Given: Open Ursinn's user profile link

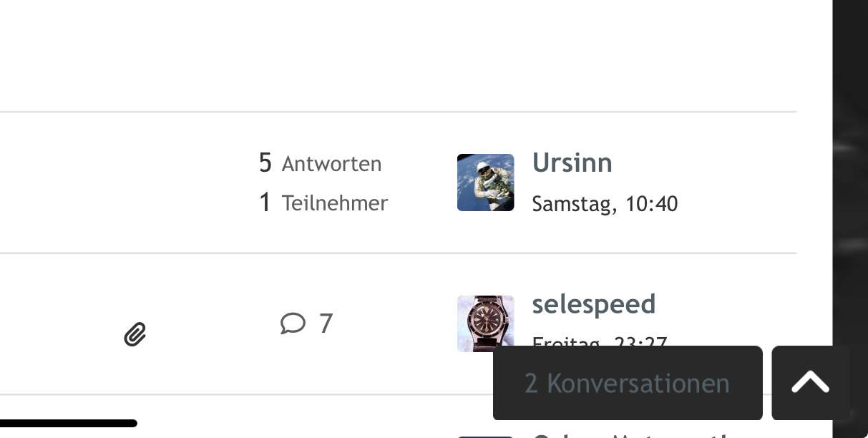Looking at the screenshot, I should pyautogui.click(x=572, y=163).
